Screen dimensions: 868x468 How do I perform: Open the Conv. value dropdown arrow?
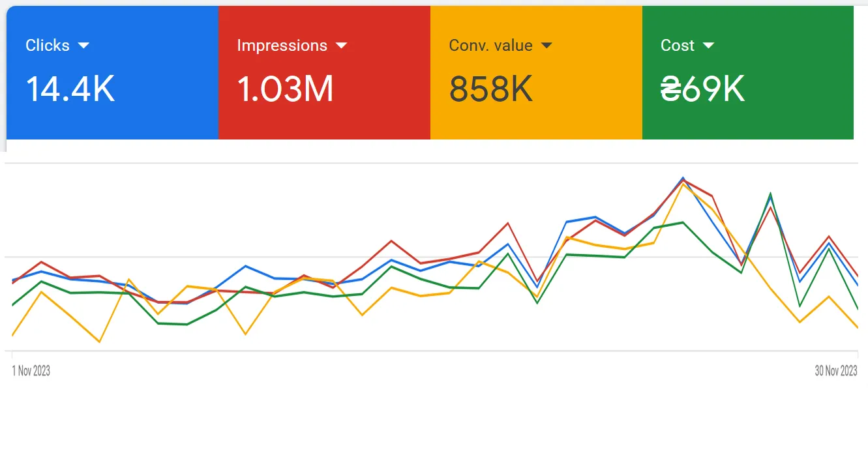tap(546, 46)
